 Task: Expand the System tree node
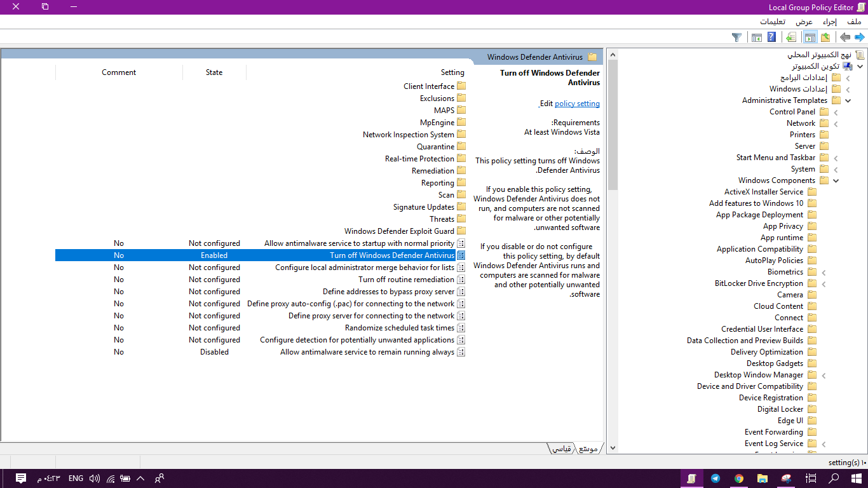click(x=836, y=169)
